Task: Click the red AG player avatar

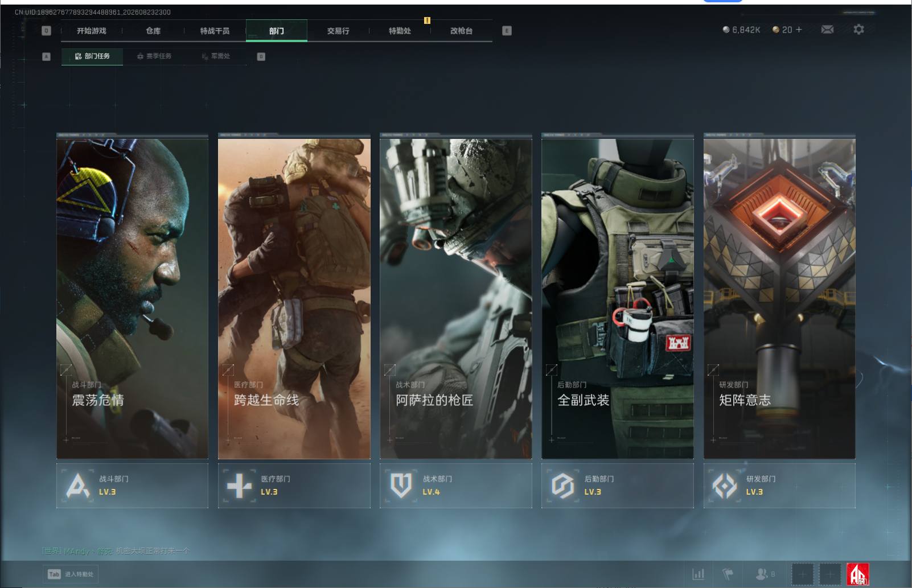Action: (x=858, y=574)
